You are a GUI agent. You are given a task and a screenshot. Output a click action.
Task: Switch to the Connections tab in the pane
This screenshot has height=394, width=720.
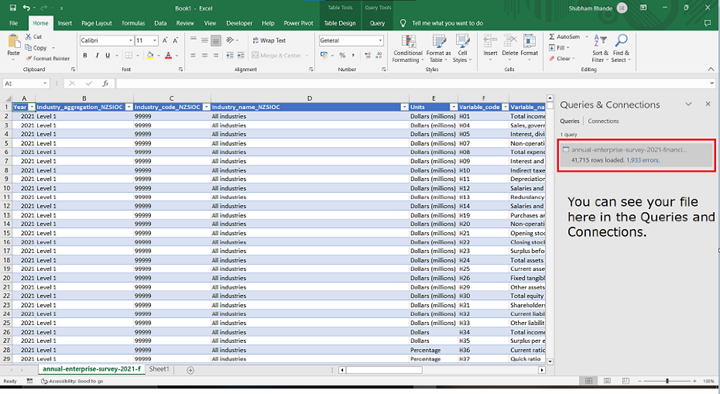pyautogui.click(x=603, y=121)
